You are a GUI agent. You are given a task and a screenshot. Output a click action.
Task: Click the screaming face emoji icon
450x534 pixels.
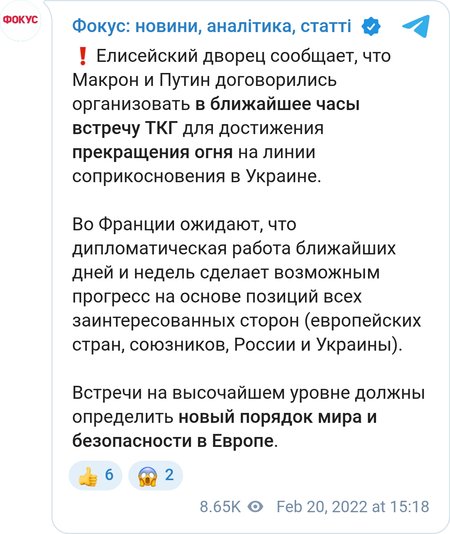click(x=148, y=476)
